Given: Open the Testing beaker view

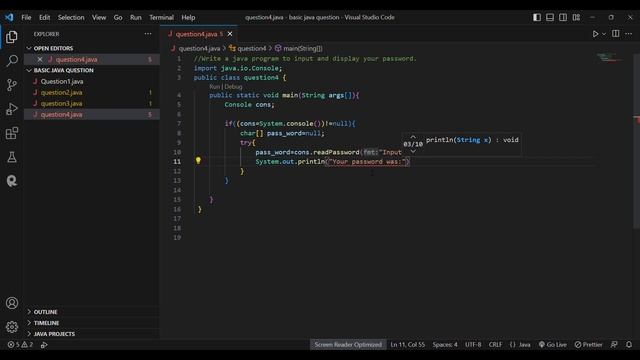Looking at the screenshot, I should 12,157.
